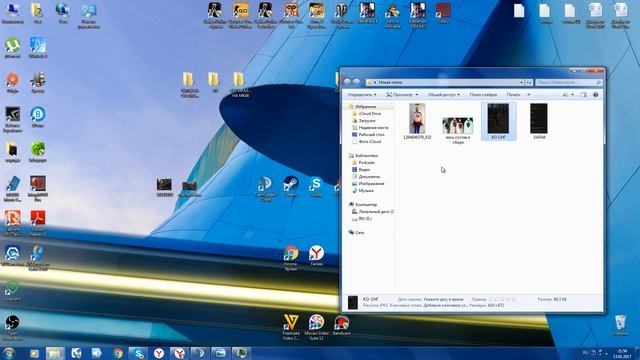Click Просмотр button in Explorer toolbar
Image resolution: width=640 pixels, height=360 pixels.
point(402,95)
